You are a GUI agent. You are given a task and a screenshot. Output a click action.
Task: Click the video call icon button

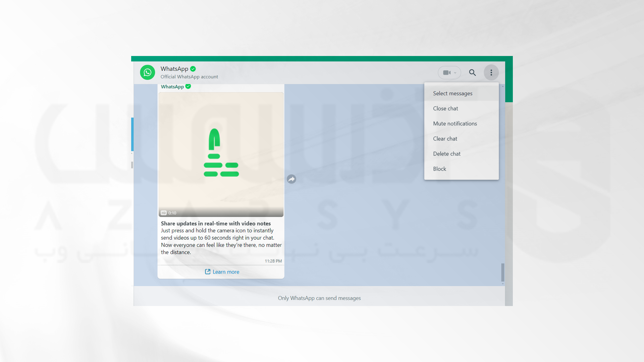tap(446, 72)
